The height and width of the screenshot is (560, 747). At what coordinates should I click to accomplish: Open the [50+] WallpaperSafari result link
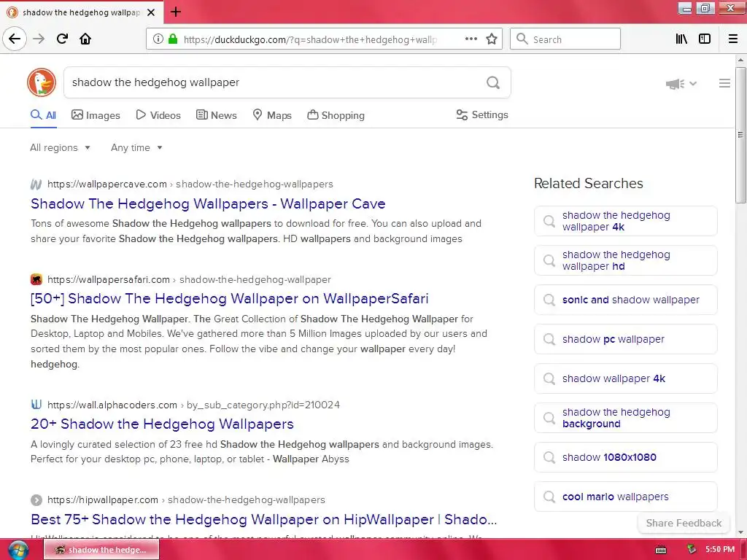point(229,298)
